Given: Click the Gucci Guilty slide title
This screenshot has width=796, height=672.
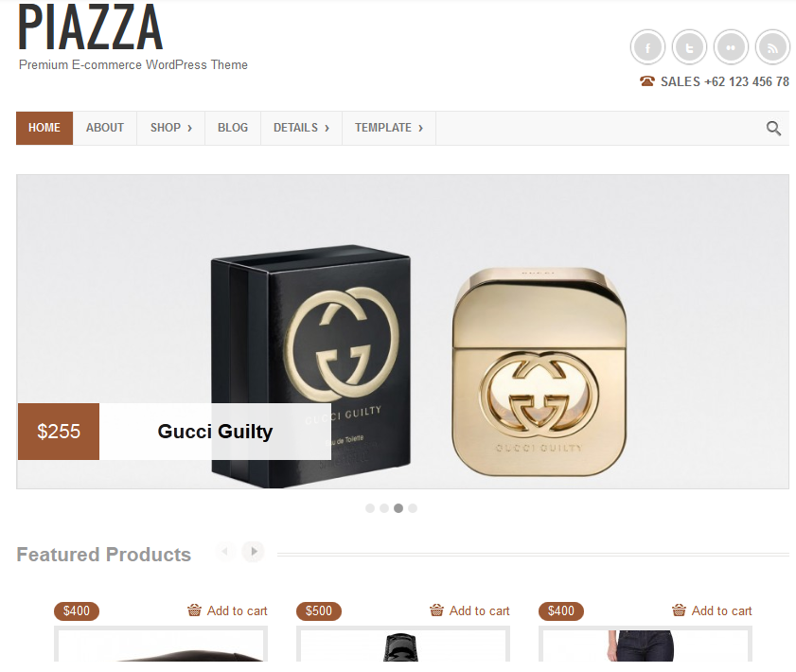Looking at the screenshot, I should (215, 432).
